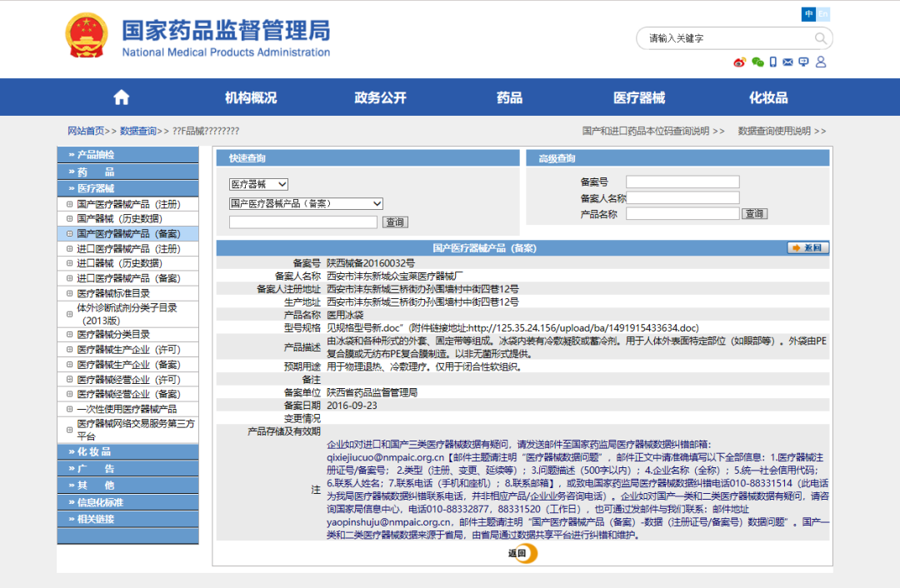Click the feedback message icon in the header
Screen dimensions: 900x588
pyautogui.click(x=804, y=62)
